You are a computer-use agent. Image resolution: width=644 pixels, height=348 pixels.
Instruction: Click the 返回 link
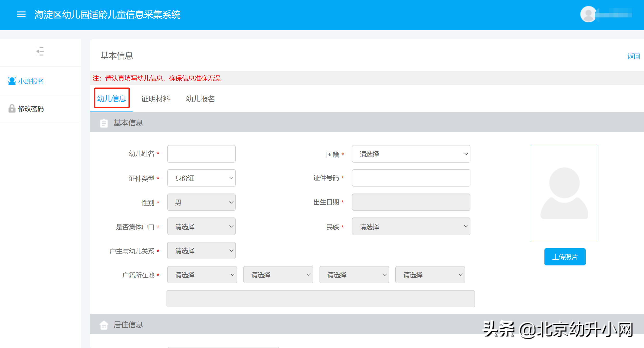click(633, 56)
